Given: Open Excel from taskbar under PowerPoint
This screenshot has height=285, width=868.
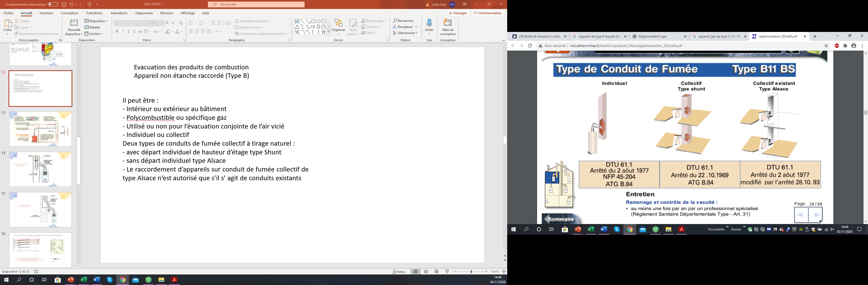Looking at the screenshot, I should 83,280.
